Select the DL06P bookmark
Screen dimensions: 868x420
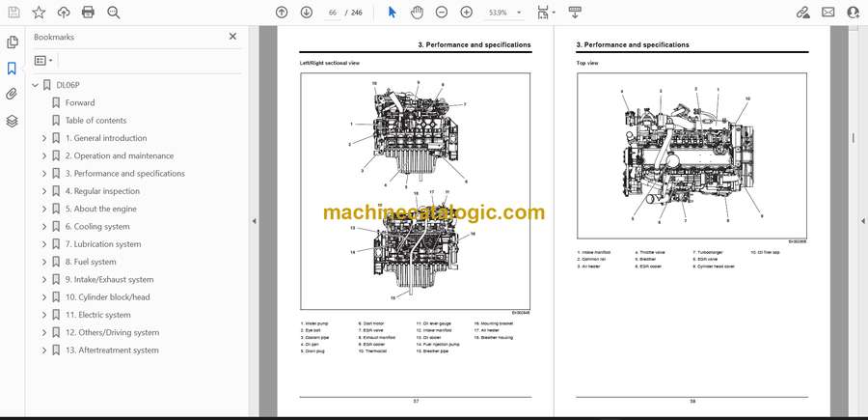(68, 85)
